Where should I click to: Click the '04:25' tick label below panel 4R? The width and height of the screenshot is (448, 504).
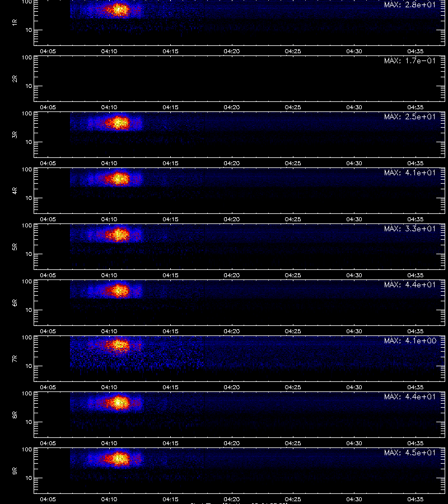(293, 219)
